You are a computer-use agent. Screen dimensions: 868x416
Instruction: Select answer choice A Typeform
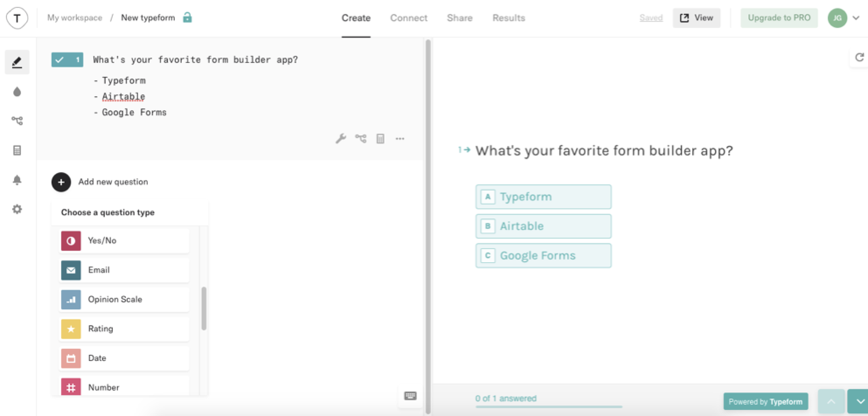543,197
